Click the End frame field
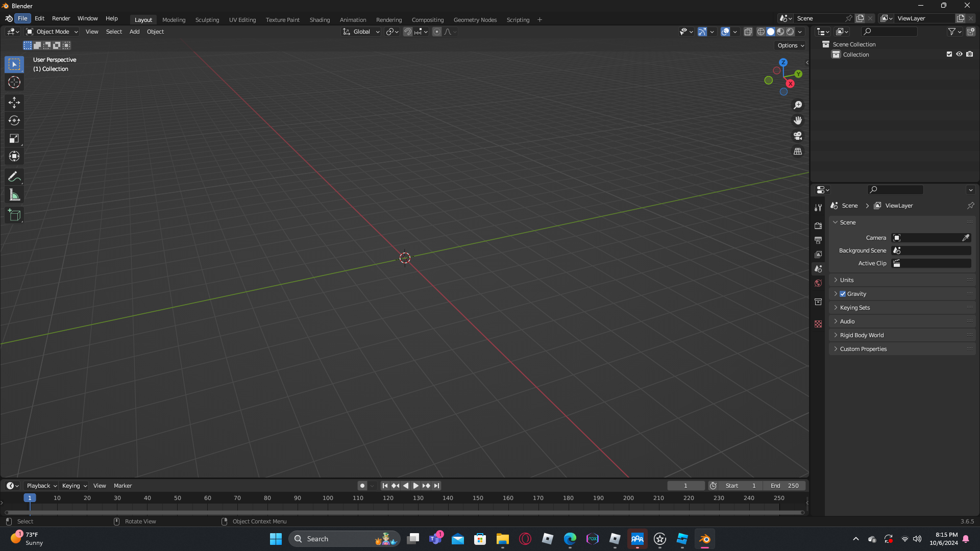Screen dimensions: 980x551 [x=785, y=486]
